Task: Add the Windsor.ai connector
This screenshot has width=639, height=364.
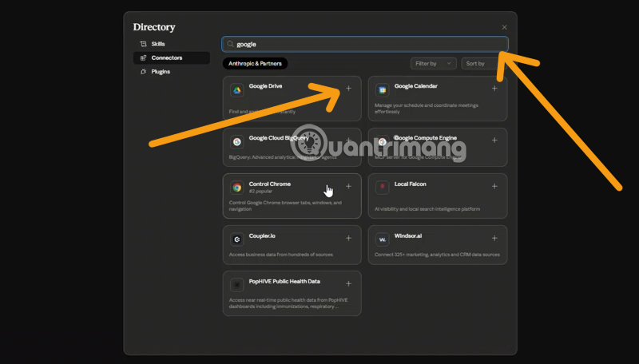Action: point(494,238)
